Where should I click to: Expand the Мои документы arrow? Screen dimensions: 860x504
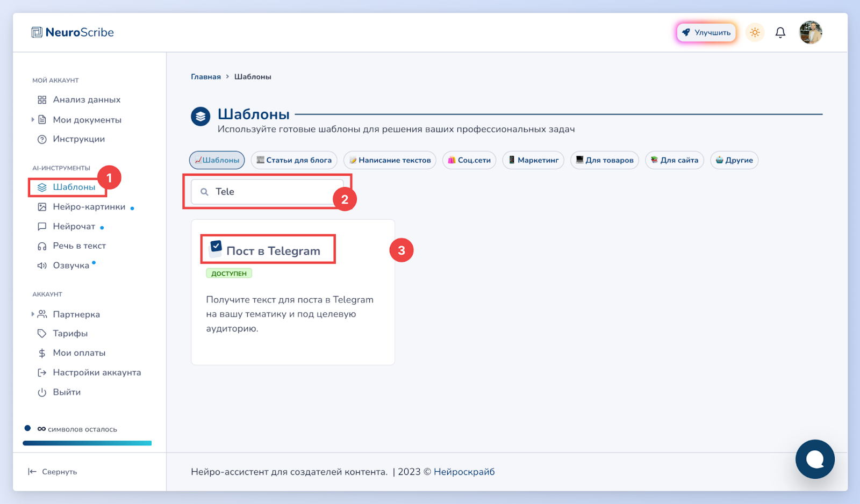[33, 119]
